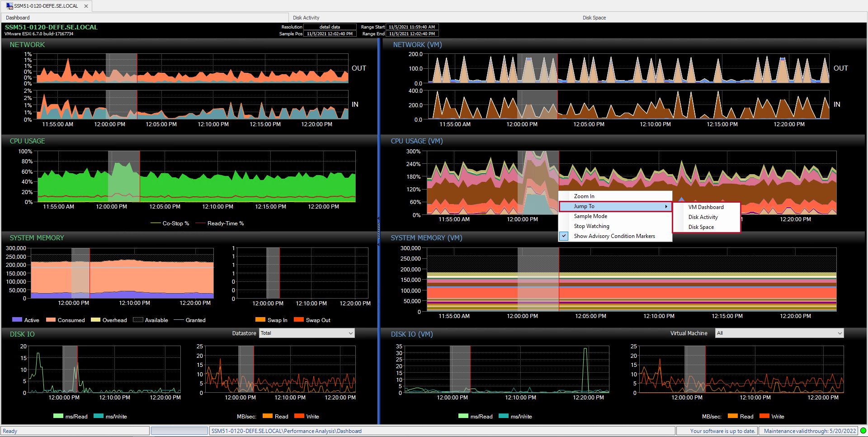The width and height of the screenshot is (868, 437).
Task: Click the Swap In orange legend swatch
Action: (260, 320)
